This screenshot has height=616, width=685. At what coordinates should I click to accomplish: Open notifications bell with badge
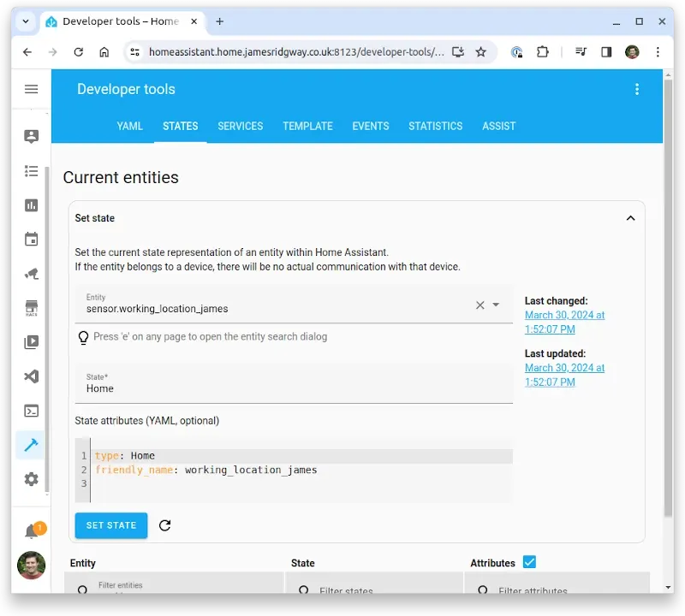(x=33, y=530)
